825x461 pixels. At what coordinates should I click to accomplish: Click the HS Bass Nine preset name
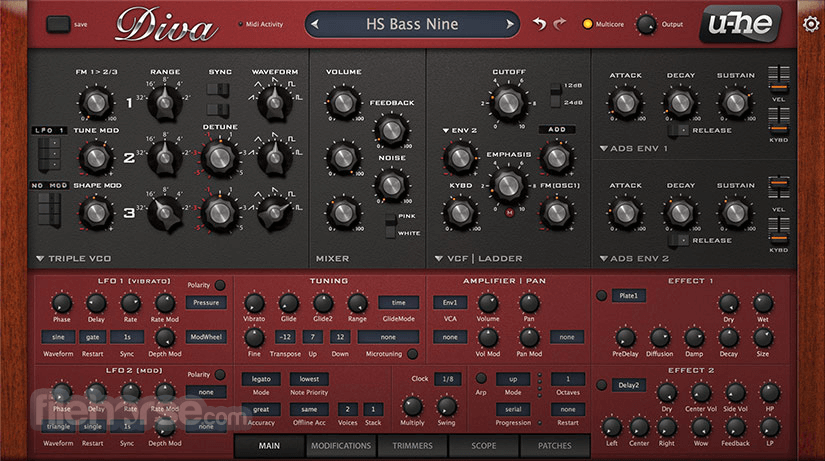pos(412,24)
